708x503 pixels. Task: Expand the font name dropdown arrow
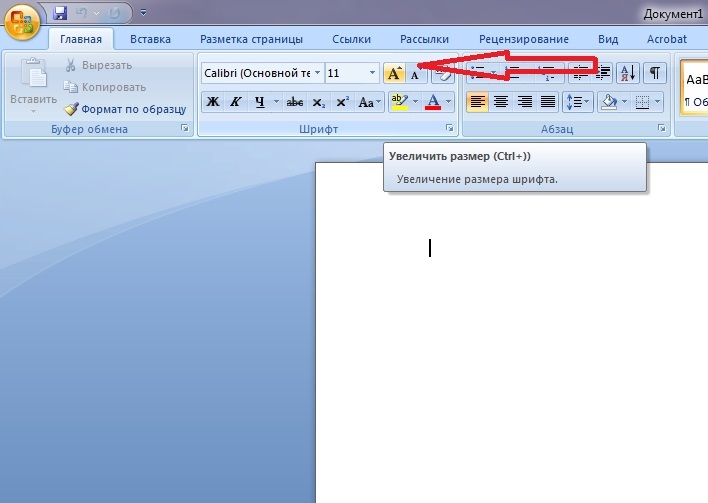point(318,73)
